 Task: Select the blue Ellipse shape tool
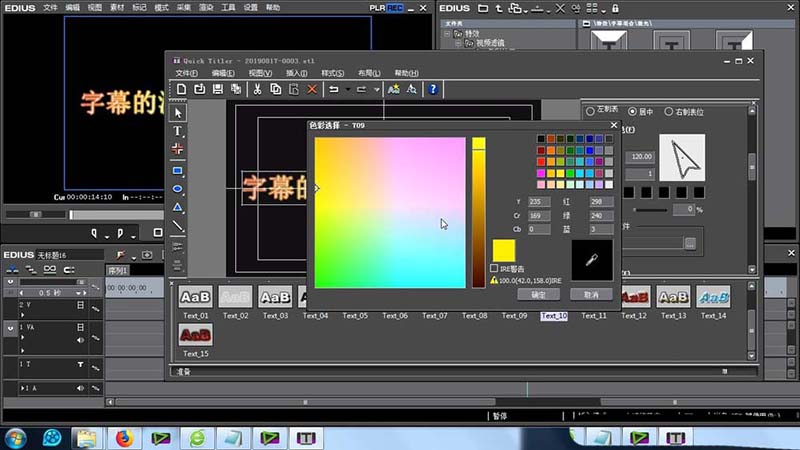[178, 189]
